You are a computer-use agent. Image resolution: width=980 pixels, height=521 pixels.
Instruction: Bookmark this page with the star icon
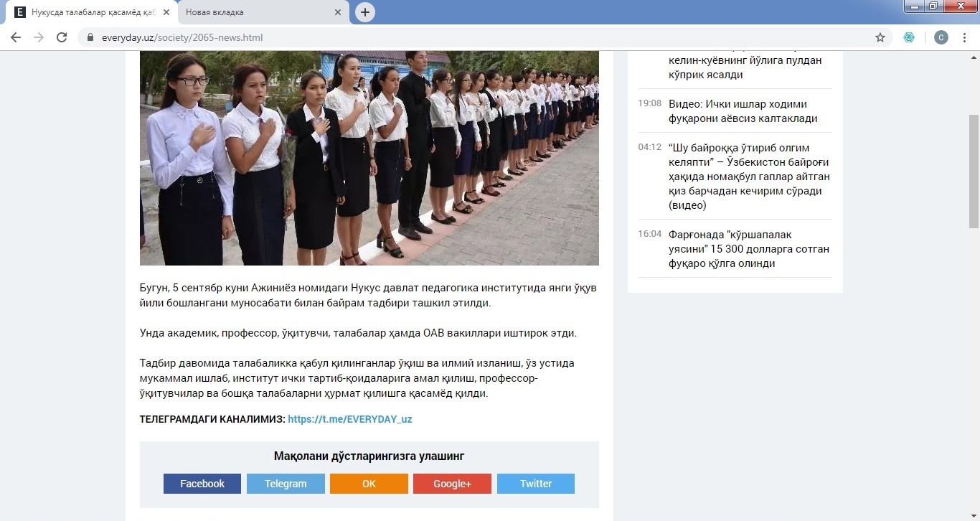[x=880, y=37]
